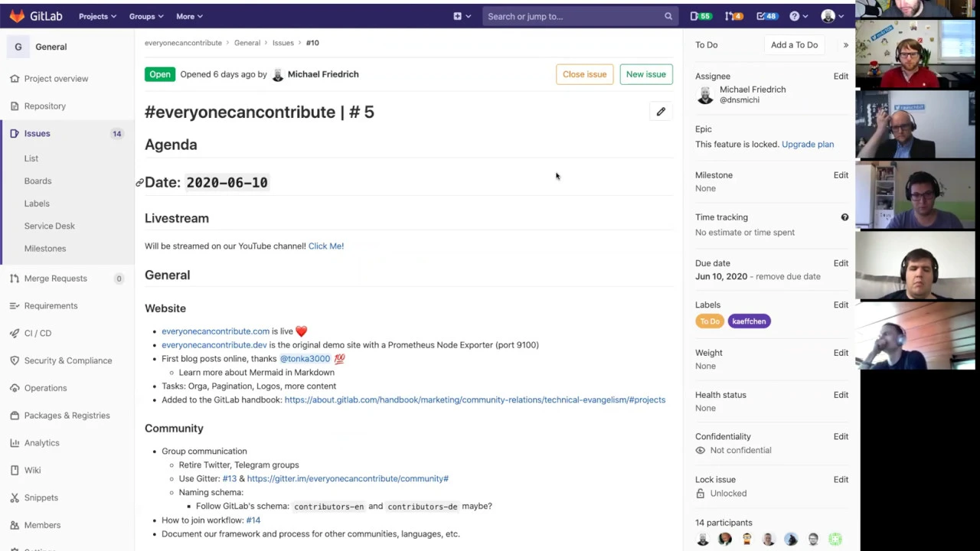Click the Add a To Do button
980x551 pixels.
[x=794, y=45]
